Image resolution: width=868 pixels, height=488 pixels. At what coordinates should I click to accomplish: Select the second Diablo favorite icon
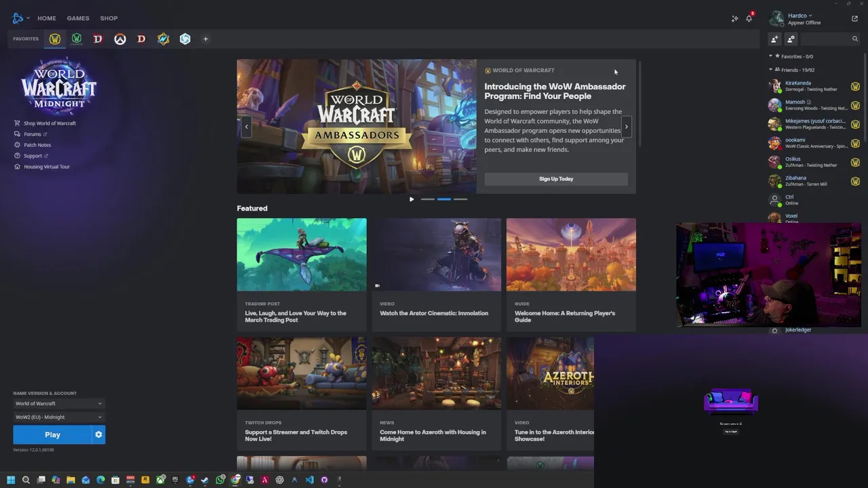tap(142, 39)
